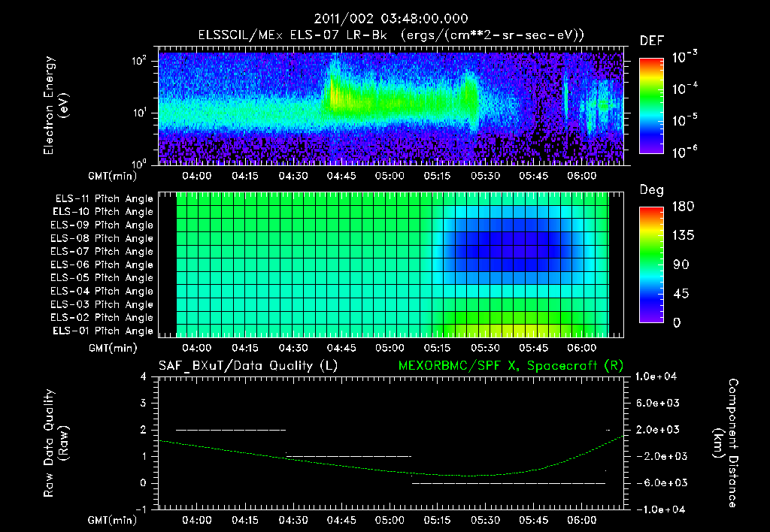Click the Electron Energy (eV) axis label
This screenshot has width=770, height=532.
pos(56,105)
